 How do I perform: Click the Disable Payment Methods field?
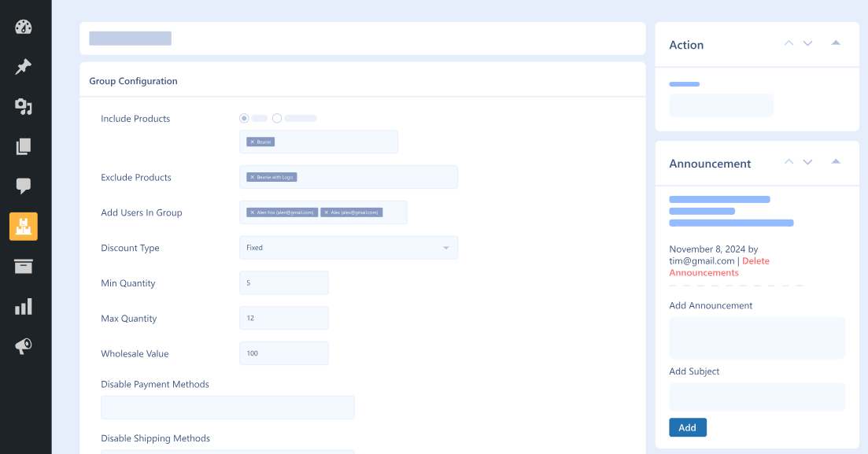click(x=227, y=408)
